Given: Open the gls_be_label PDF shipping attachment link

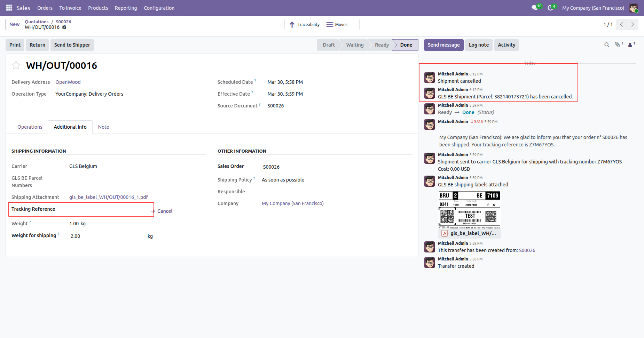Looking at the screenshot, I should pos(109,197).
